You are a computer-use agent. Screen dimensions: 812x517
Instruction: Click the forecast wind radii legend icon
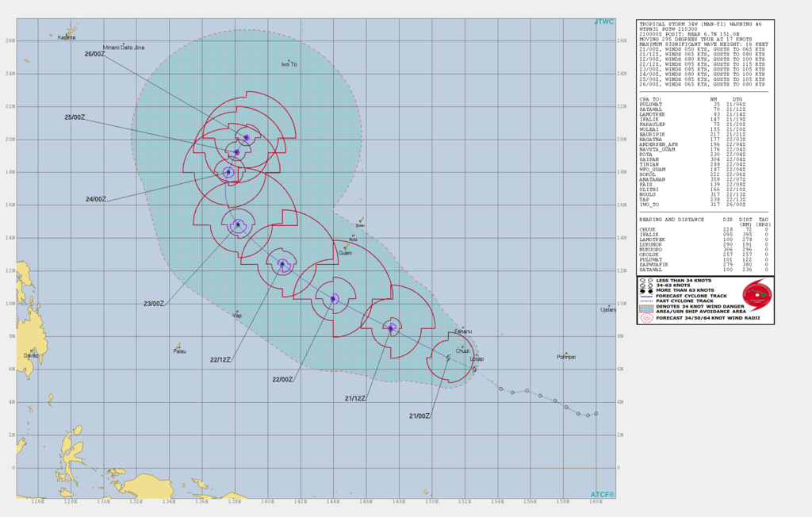[x=646, y=318]
